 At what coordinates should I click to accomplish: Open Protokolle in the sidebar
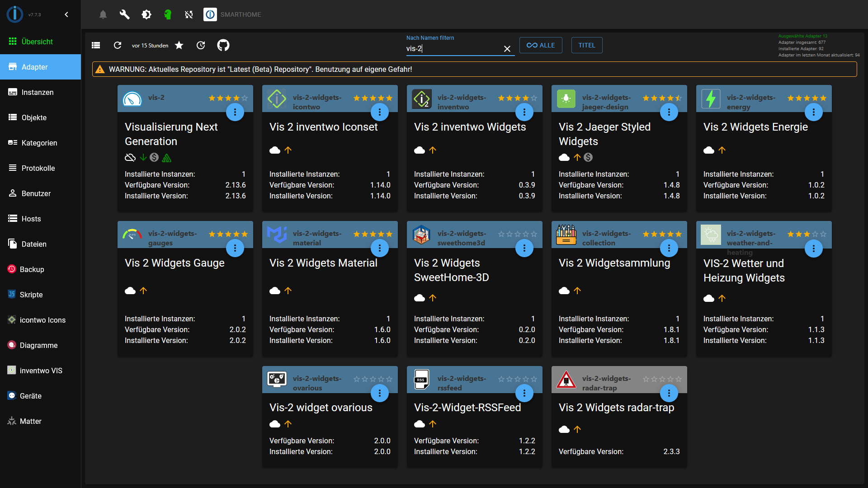[38, 168]
